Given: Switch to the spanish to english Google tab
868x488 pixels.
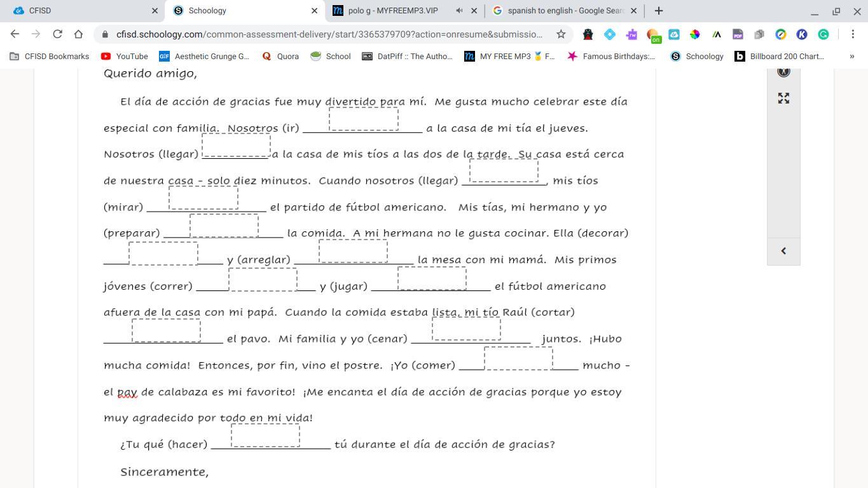Looking at the screenshot, I should (x=565, y=11).
